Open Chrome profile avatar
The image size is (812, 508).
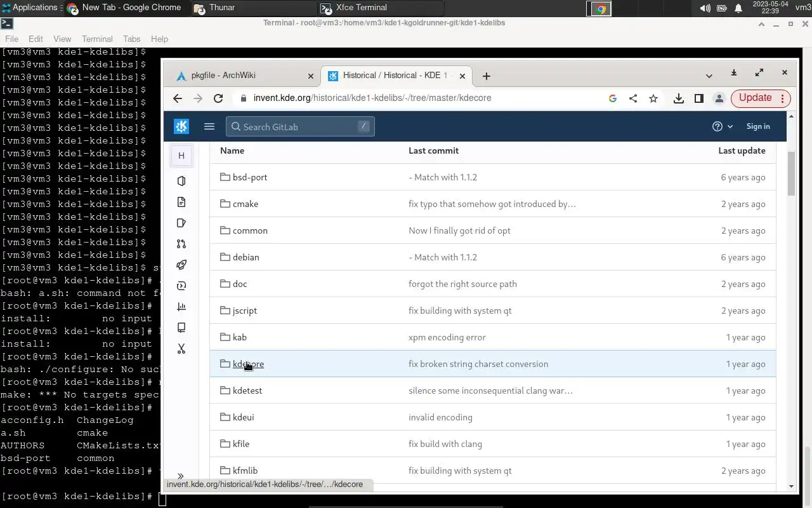point(719,98)
